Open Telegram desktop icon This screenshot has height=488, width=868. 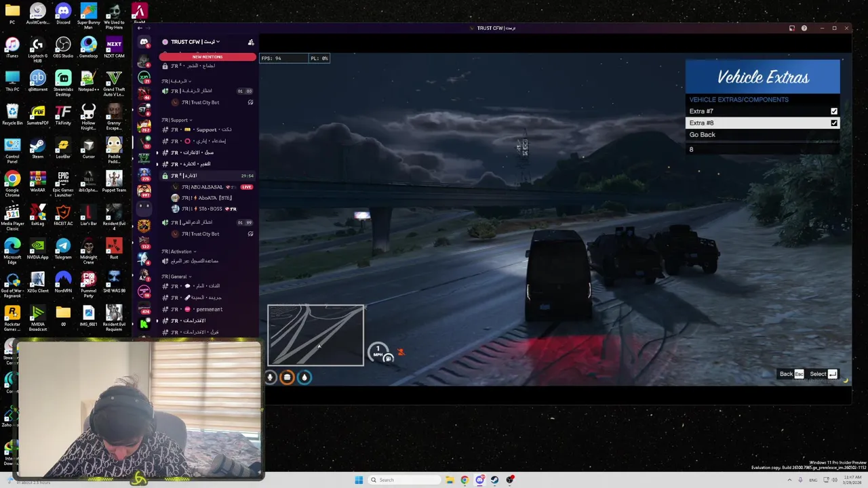coord(63,248)
